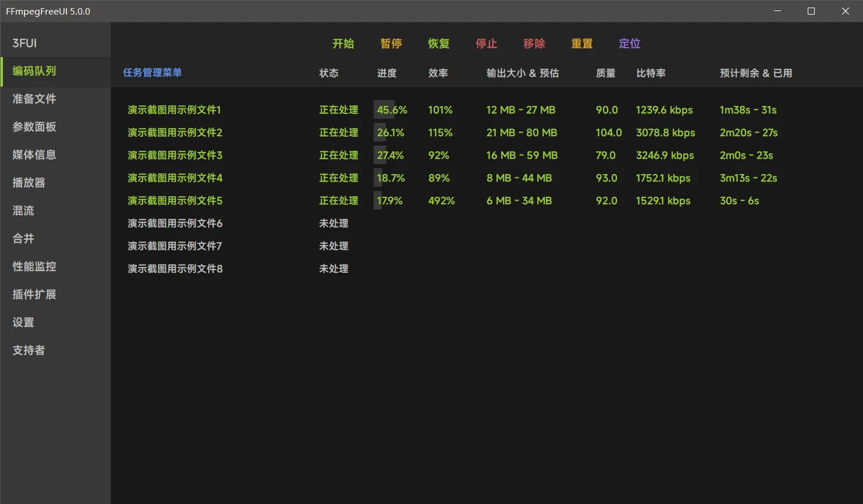Click the 重置 (Reset) button

pos(581,44)
